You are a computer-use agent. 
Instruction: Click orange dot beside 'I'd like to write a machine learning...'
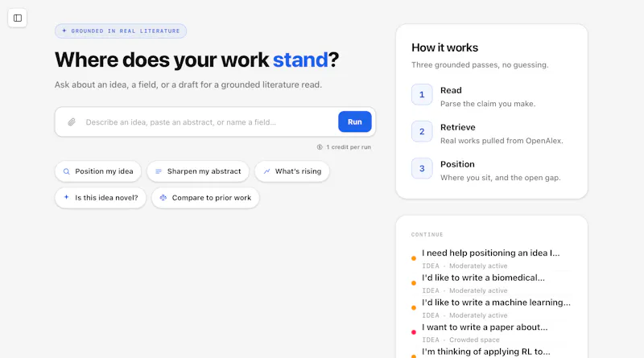(x=414, y=307)
